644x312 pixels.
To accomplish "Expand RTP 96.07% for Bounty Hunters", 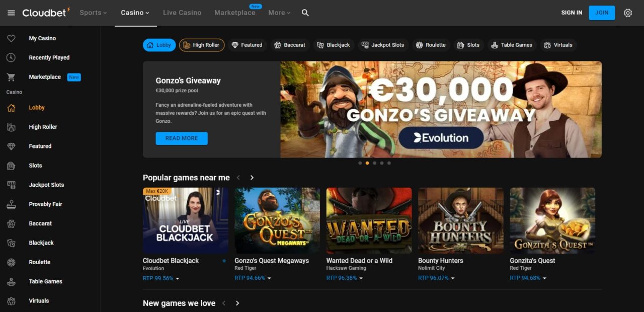I will click(436, 278).
